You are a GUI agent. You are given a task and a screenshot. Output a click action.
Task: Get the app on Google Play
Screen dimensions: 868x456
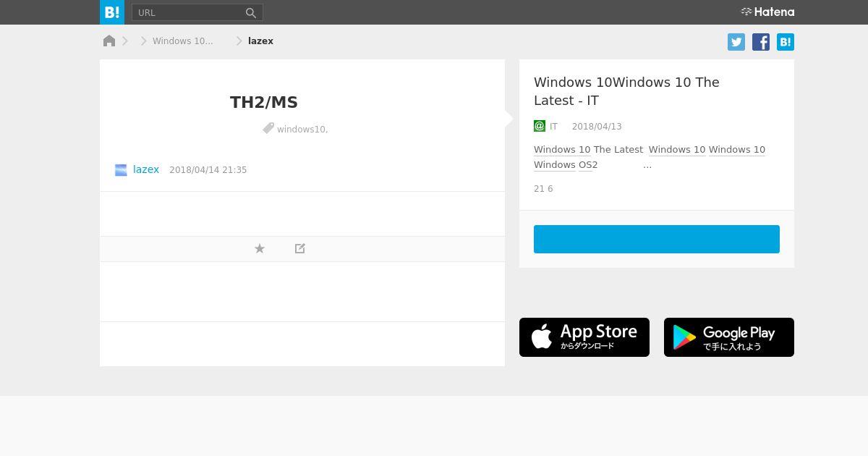(x=729, y=337)
